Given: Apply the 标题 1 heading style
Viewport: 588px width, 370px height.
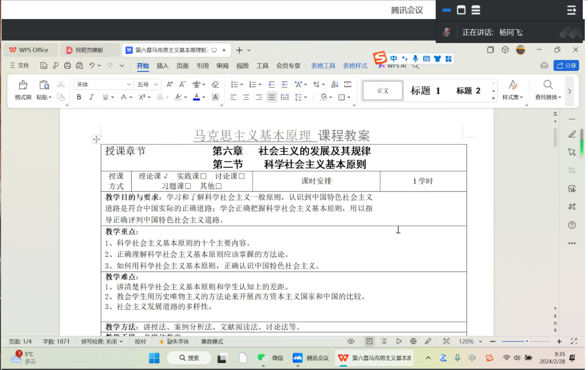Looking at the screenshot, I should (425, 91).
